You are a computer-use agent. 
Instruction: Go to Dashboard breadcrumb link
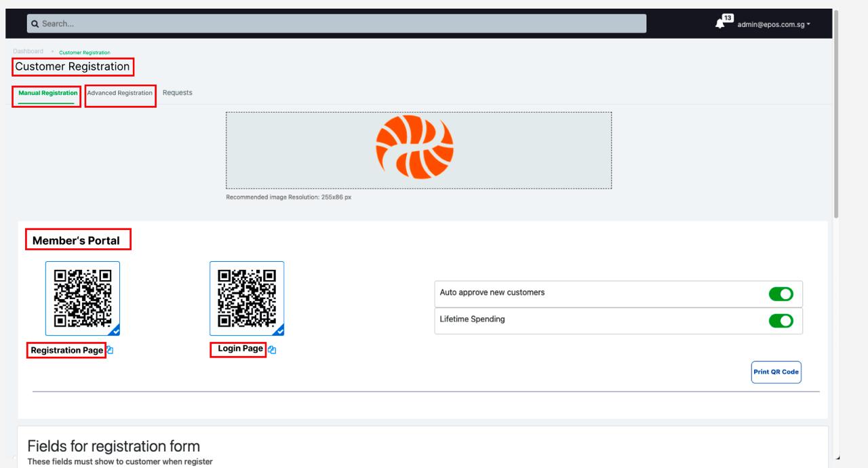point(28,52)
